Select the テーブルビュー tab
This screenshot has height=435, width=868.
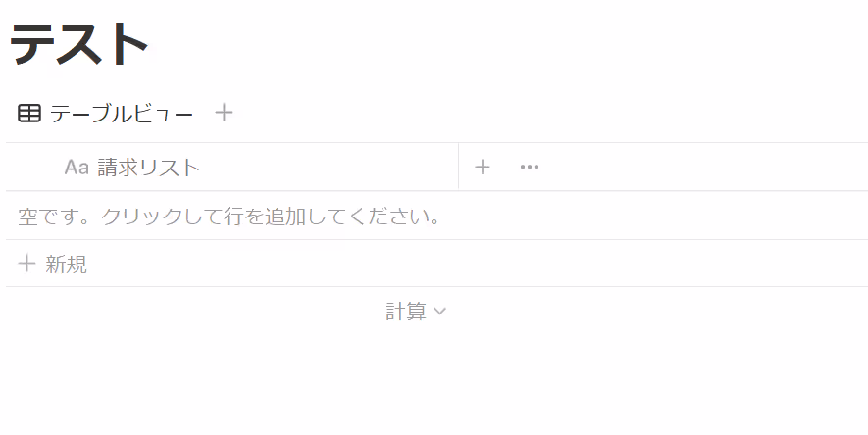pos(105,114)
